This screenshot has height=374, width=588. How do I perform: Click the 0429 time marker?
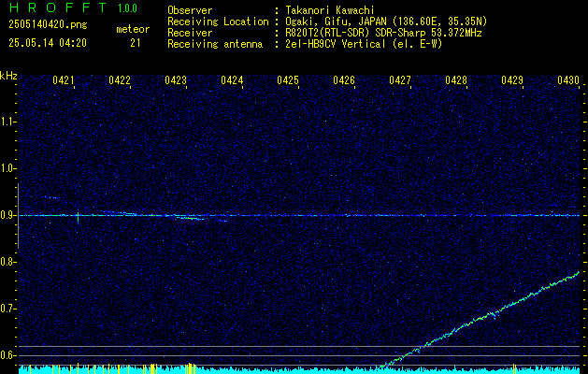(x=512, y=80)
